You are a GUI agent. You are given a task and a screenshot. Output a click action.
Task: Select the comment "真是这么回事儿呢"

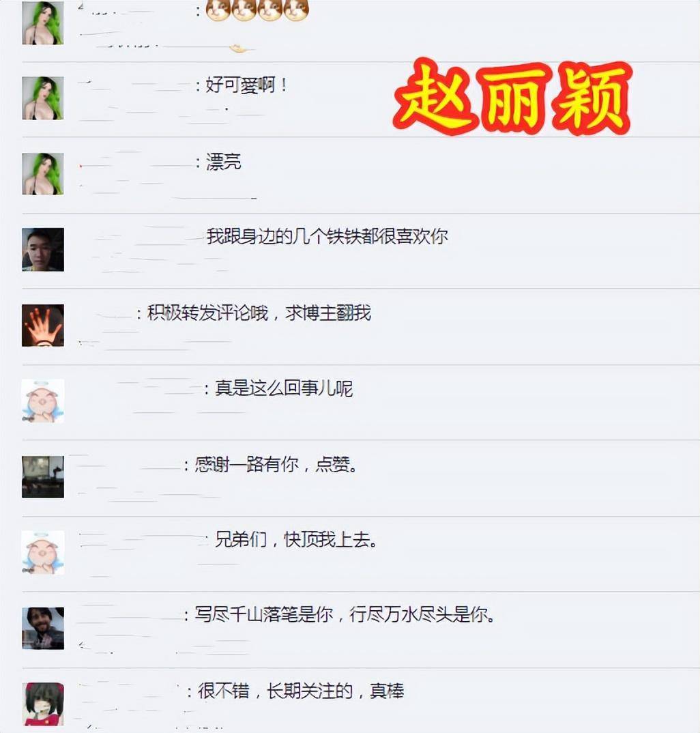click(284, 388)
